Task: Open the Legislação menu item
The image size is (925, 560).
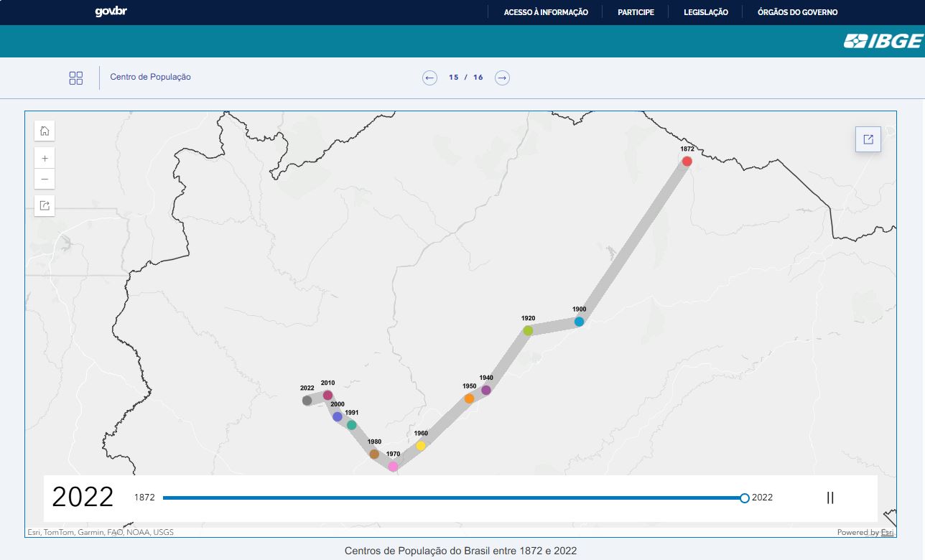Action: point(705,12)
